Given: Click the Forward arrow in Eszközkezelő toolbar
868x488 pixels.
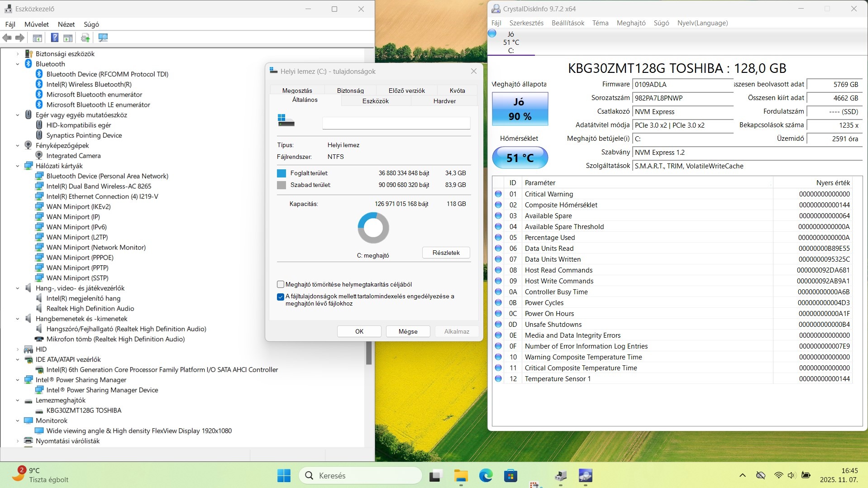Looking at the screenshot, I should pos(20,38).
